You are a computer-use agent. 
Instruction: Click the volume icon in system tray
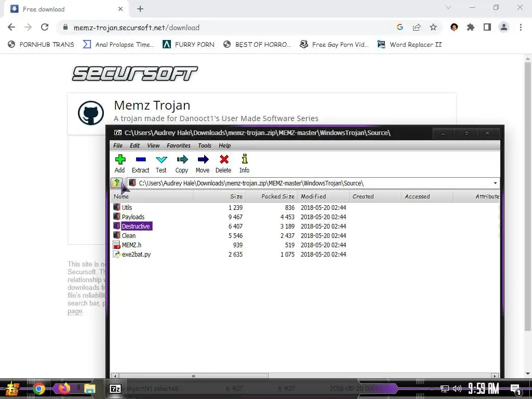tap(457, 389)
